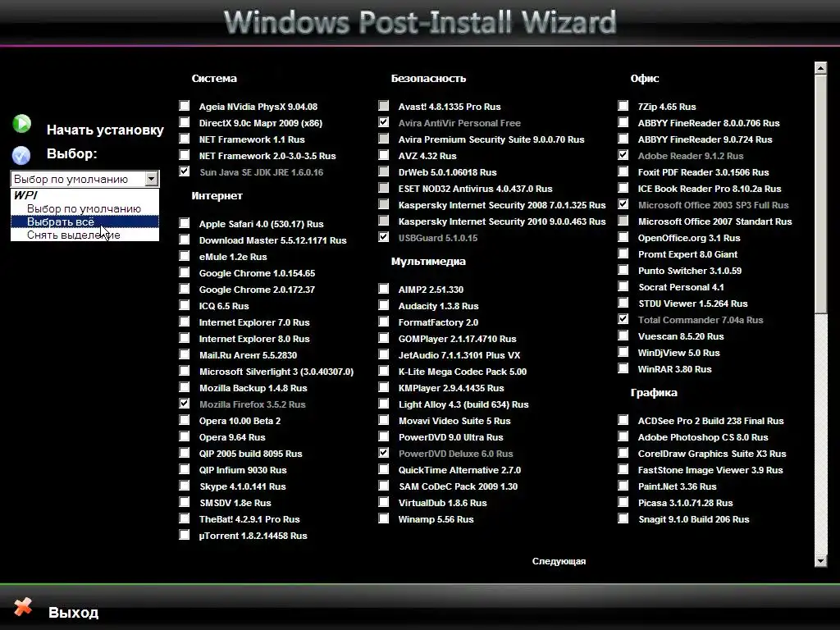Screen dimensions: 840x630
Task: Enable Kaspersky Internet Security 2010 checkbox
Action: (384, 221)
